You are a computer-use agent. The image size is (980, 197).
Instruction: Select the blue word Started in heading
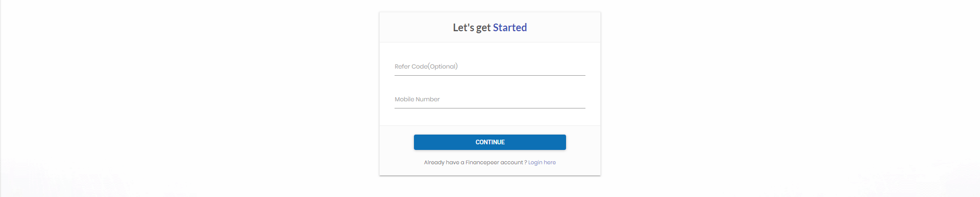click(x=510, y=28)
